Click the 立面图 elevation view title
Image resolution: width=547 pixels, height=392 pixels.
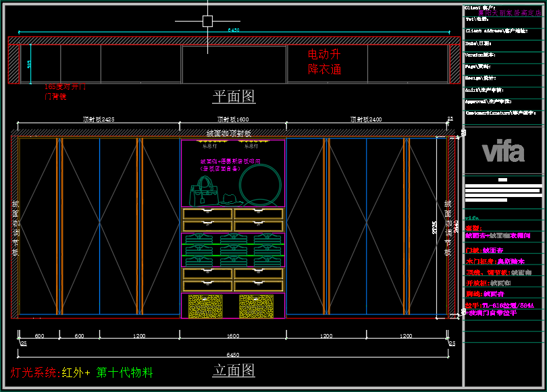click(234, 370)
